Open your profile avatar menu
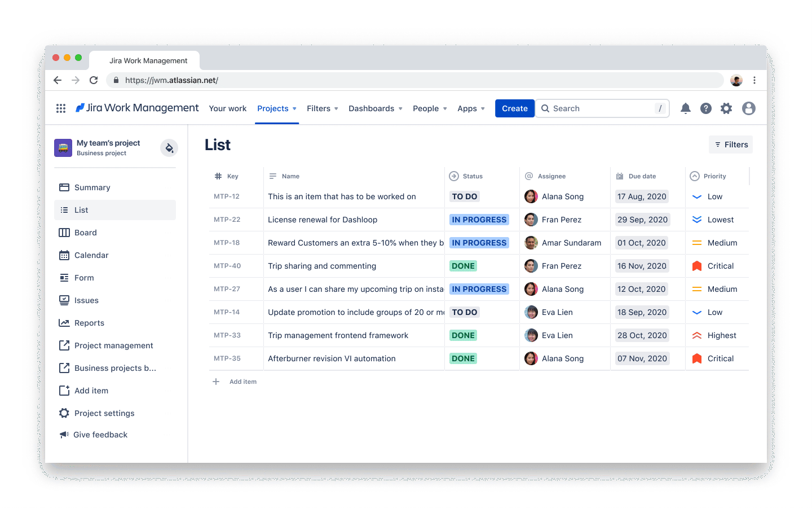Image resolution: width=812 pixels, height=508 pixels. pyautogui.click(x=749, y=108)
